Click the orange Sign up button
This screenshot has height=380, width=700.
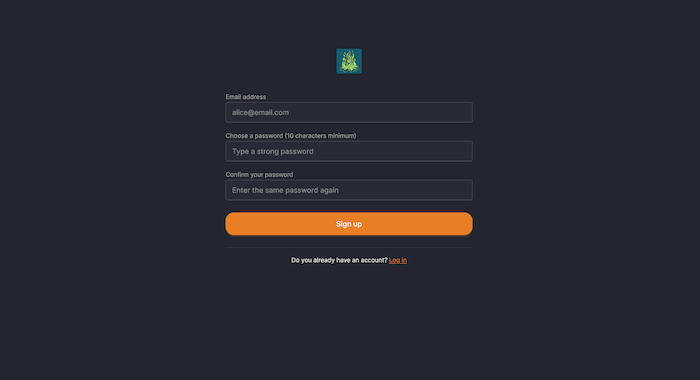point(349,224)
